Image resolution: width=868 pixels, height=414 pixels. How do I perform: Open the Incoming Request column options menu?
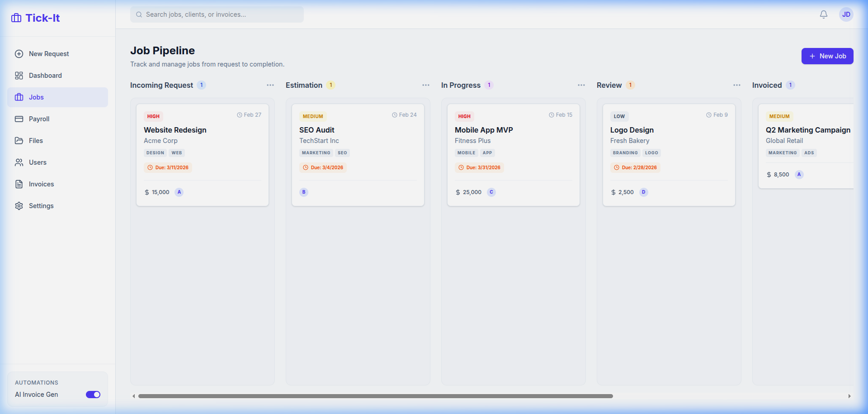tap(270, 85)
